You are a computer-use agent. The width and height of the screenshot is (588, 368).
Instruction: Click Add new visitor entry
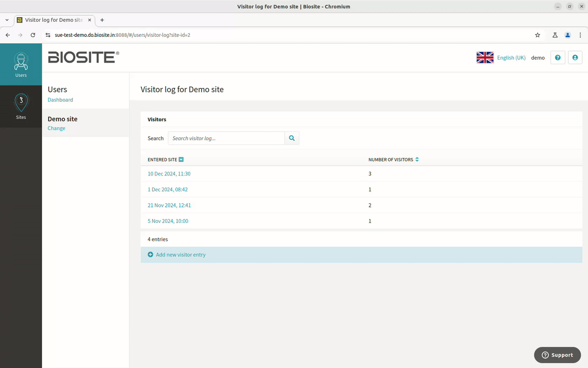(x=180, y=255)
